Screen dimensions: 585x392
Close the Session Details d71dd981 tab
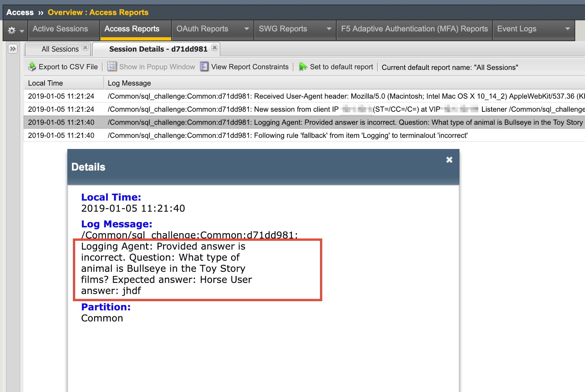click(x=214, y=48)
